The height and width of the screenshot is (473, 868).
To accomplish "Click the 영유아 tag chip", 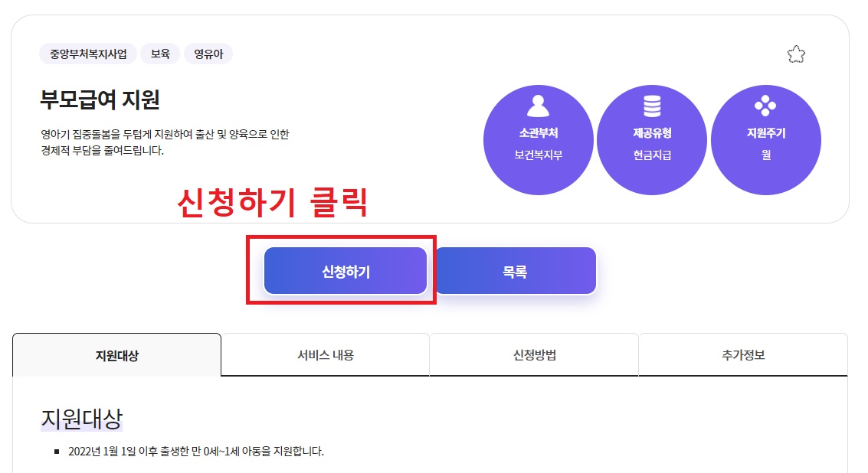I will 208,54.
